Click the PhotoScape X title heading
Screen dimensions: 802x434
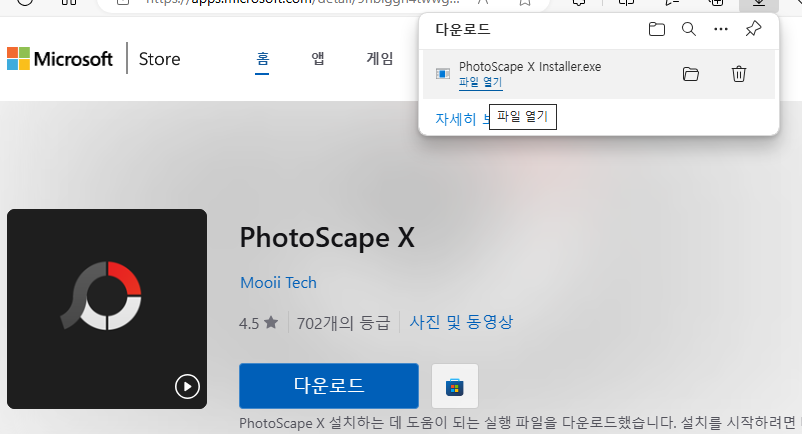coord(327,238)
